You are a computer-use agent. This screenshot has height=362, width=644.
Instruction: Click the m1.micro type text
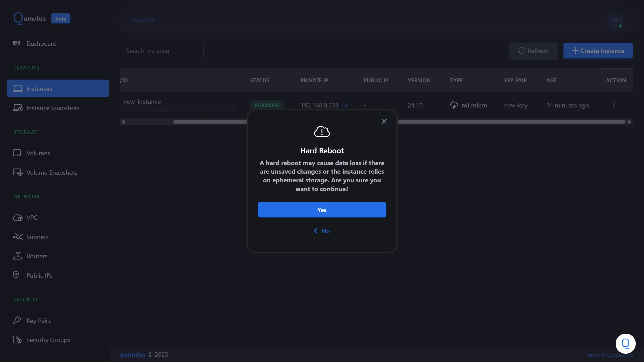pos(474,105)
